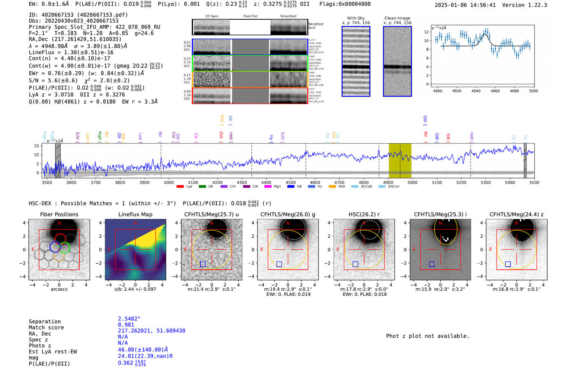
Task: Click the timestamp 2025-01-06 14:56:41
Action: [465, 5]
